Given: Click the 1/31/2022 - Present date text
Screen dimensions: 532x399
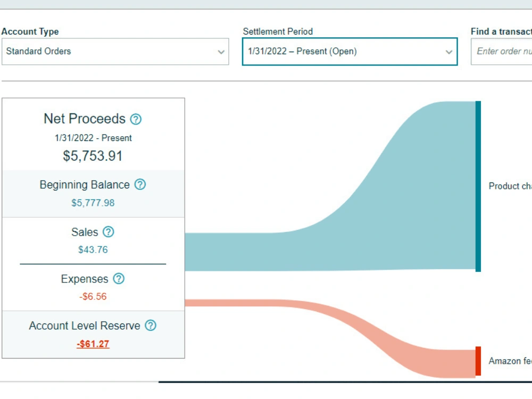Looking at the screenshot, I should tap(93, 138).
